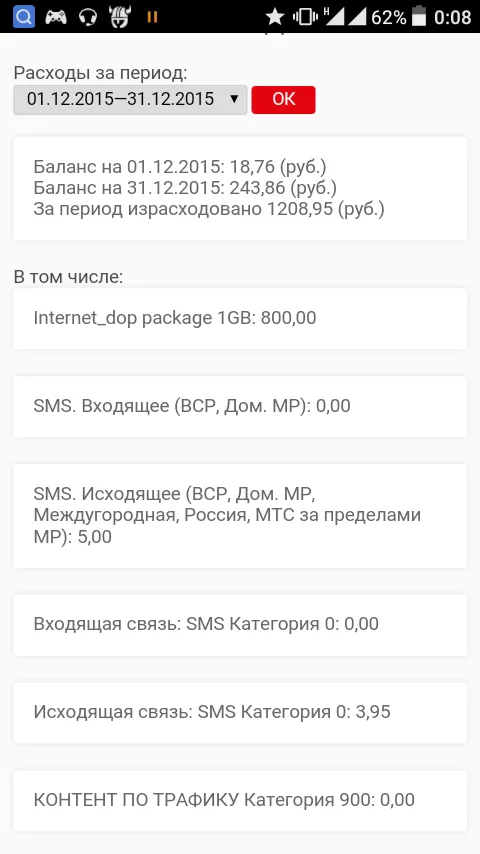Tap the battery icon in status bar
The height and width of the screenshot is (854, 480).
(419, 17)
